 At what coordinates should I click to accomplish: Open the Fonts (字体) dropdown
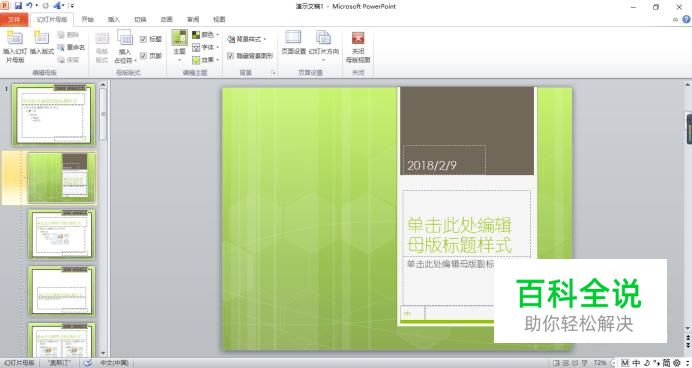coord(206,47)
